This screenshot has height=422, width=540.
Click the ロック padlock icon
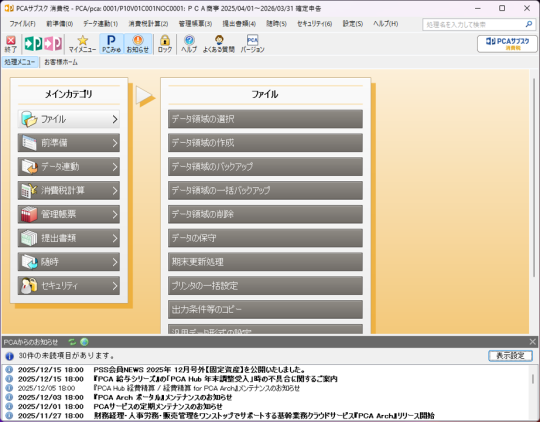point(165,44)
